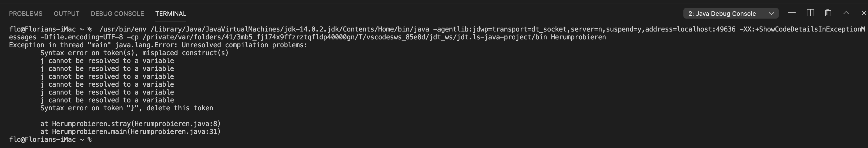Add a new terminal with plus icon
868x148 pixels.
click(792, 13)
